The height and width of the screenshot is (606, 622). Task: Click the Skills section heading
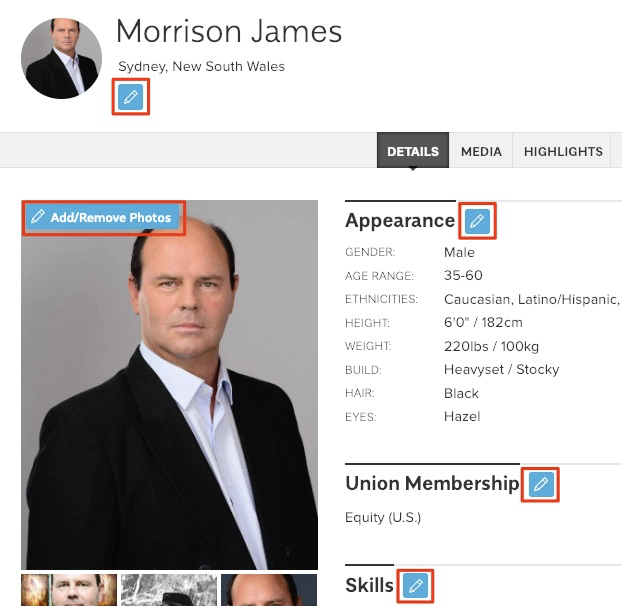pyautogui.click(x=369, y=585)
